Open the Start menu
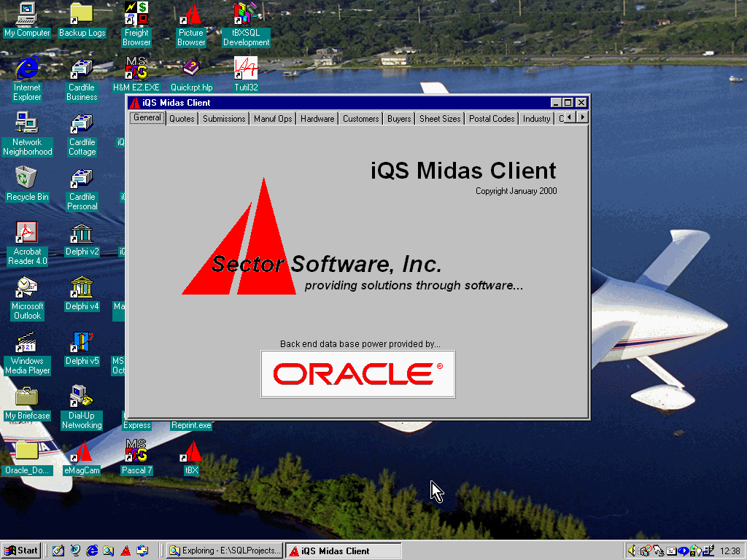The image size is (747, 560). tap(21, 551)
